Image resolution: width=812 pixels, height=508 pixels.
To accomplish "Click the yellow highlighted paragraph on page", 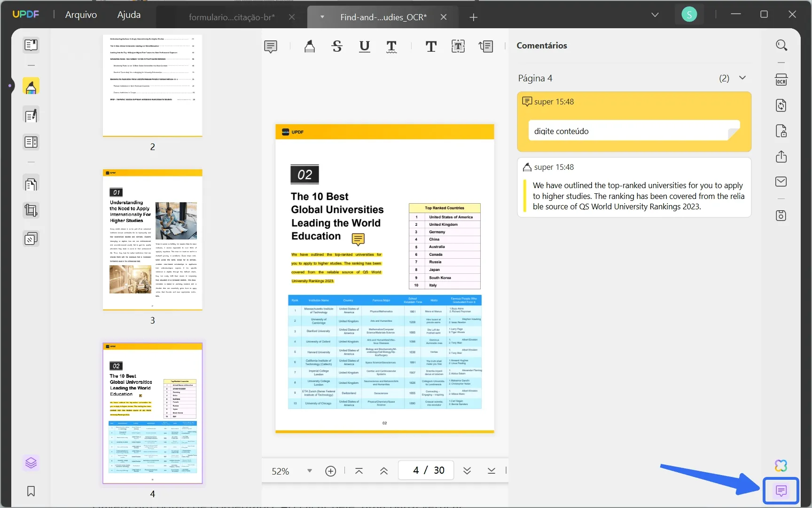I will pyautogui.click(x=336, y=268).
